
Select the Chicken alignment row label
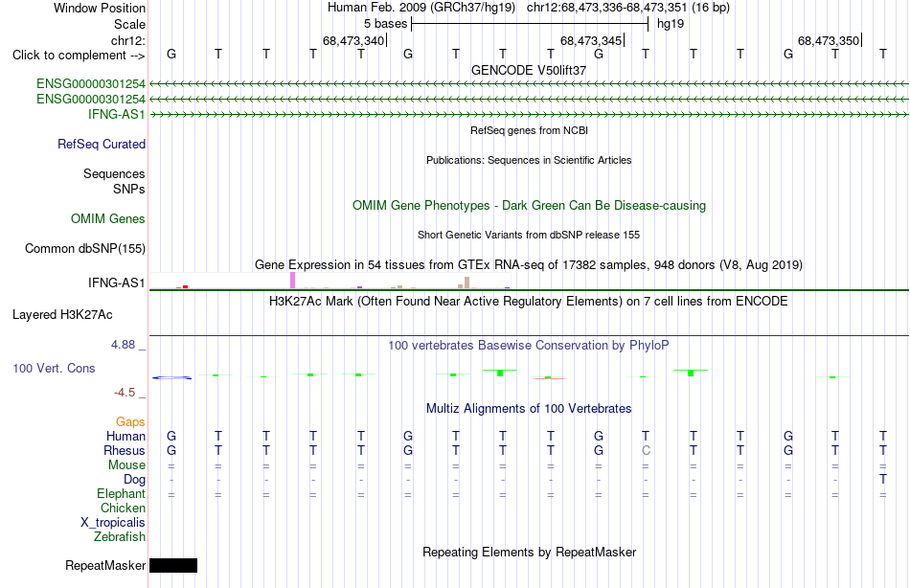pyautogui.click(x=123, y=509)
